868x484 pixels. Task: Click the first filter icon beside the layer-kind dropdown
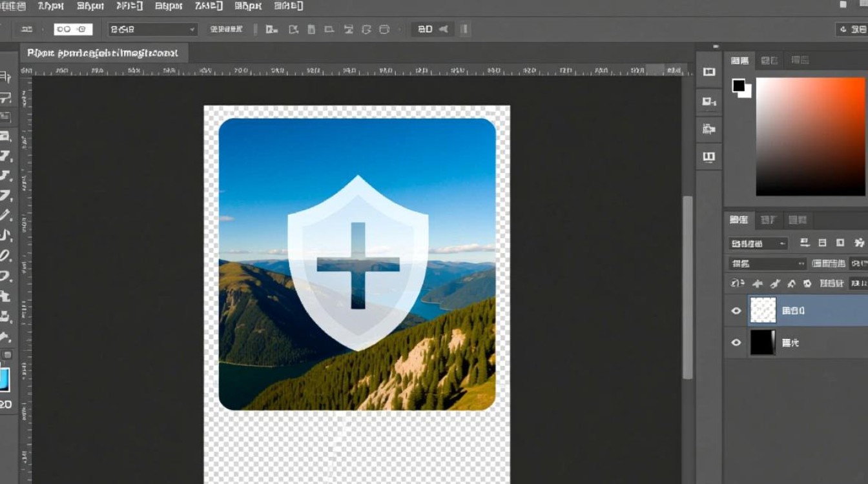coord(805,243)
